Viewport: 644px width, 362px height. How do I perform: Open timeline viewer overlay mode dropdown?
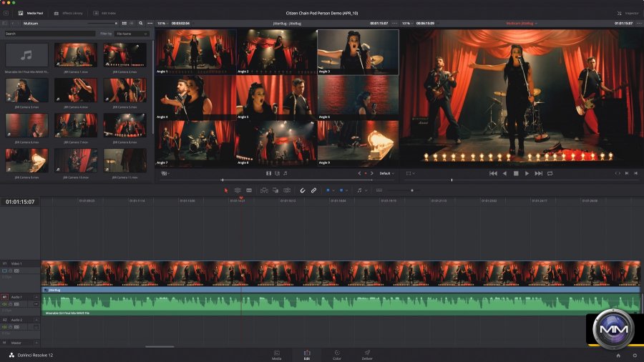click(x=410, y=174)
